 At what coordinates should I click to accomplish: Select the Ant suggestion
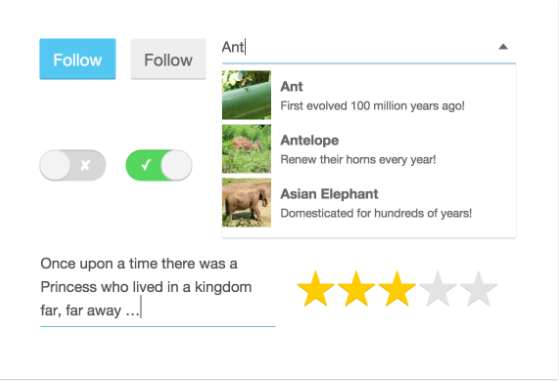click(x=369, y=95)
